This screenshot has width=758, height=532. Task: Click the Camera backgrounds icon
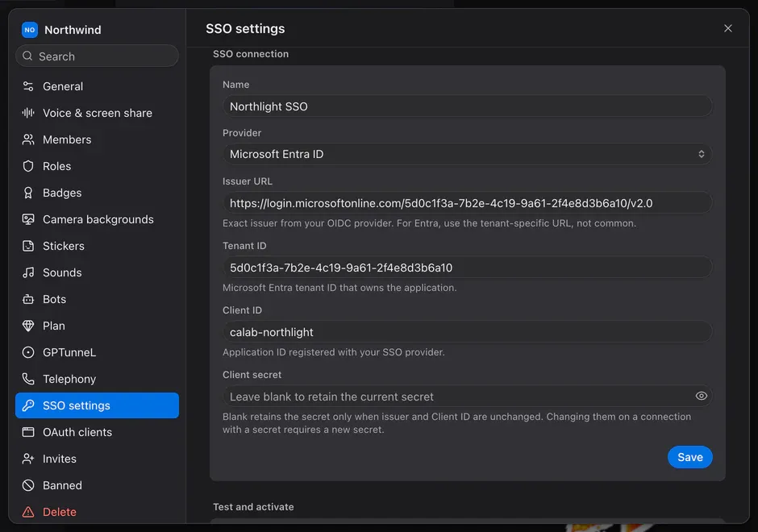28,219
